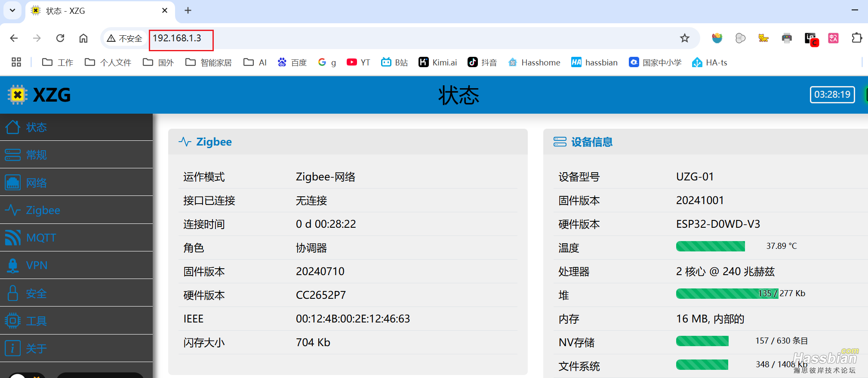Open the 关于 page

coord(76,348)
